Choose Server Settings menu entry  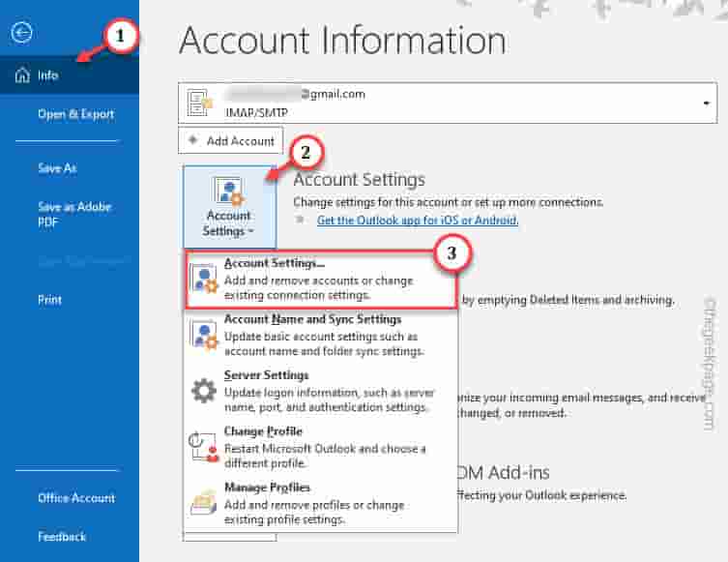click(x=321, y=391)
